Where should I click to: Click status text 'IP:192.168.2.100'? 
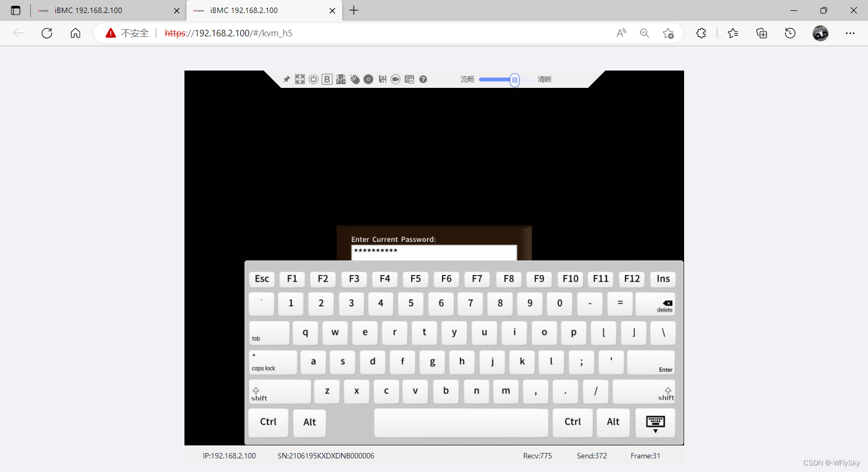229,456
